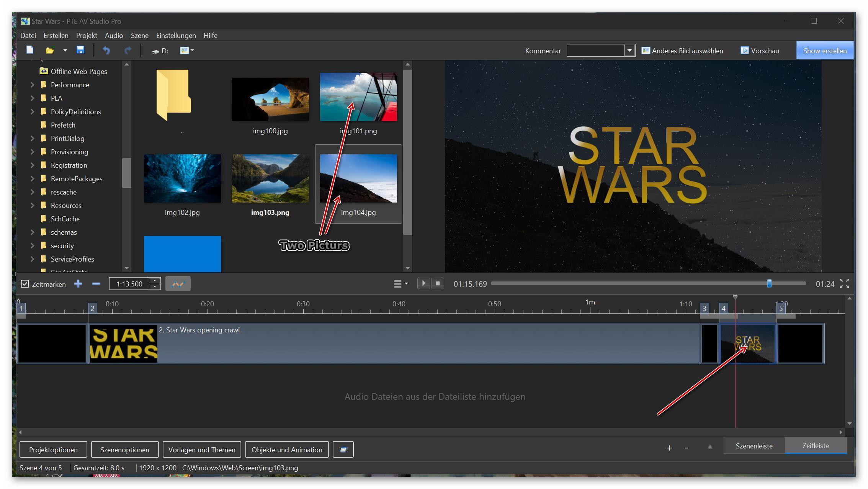Click the playback position slider handle
Screen dimensions: 868x489
pyautogui.click(x=769, y=283)
